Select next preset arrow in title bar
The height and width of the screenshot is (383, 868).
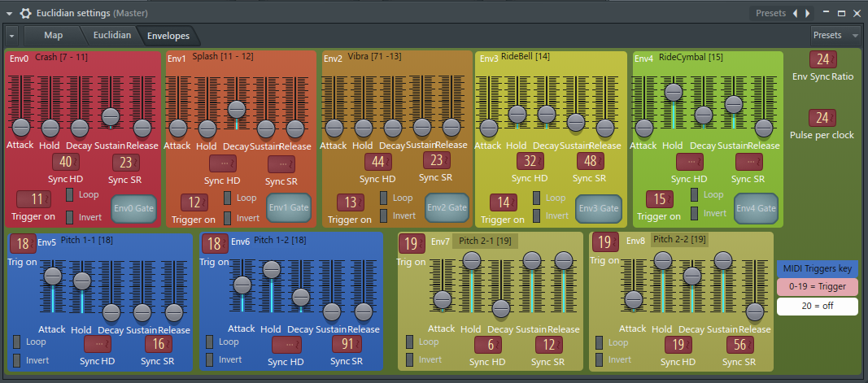tap(808, 13)
